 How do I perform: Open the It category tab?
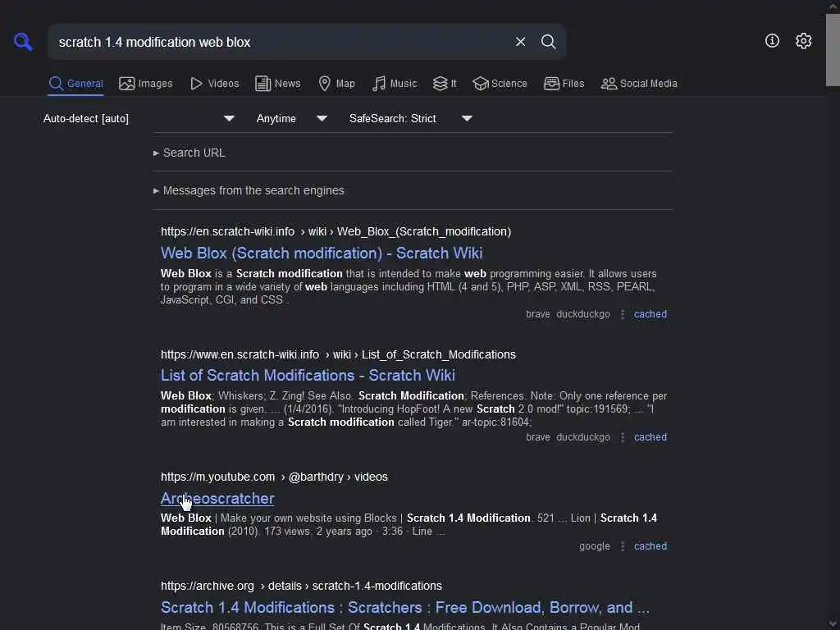click(445, 84)
